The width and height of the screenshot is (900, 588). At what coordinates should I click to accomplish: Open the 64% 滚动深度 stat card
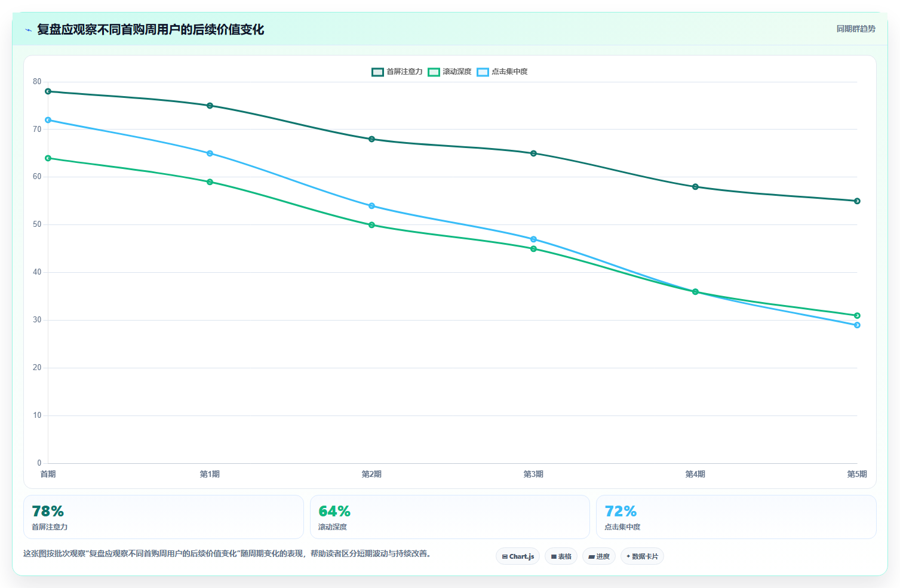pos(450,517)
